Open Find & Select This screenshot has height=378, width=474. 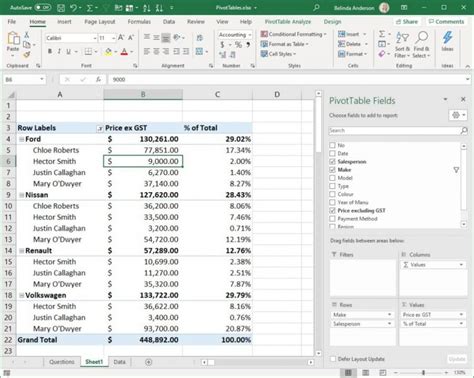[x=422, y=44]
